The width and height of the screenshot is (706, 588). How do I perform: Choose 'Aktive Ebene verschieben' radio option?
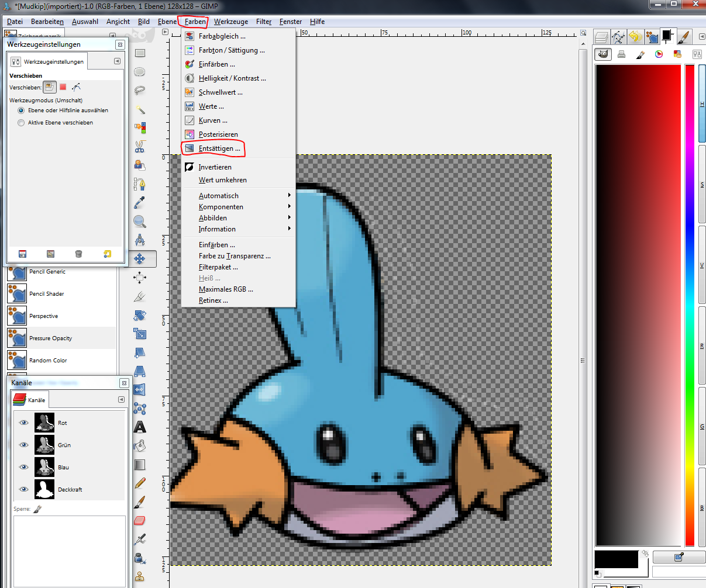coord(55,123)
